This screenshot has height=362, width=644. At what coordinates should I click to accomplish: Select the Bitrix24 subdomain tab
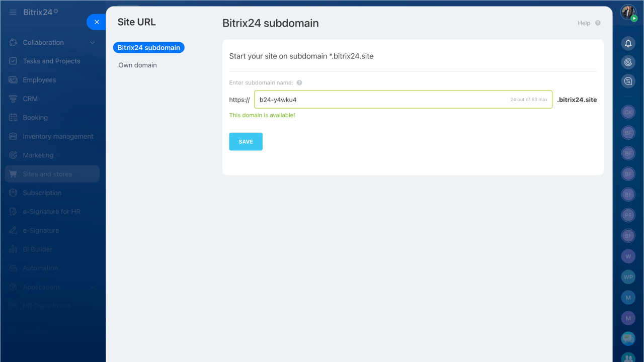149,48
